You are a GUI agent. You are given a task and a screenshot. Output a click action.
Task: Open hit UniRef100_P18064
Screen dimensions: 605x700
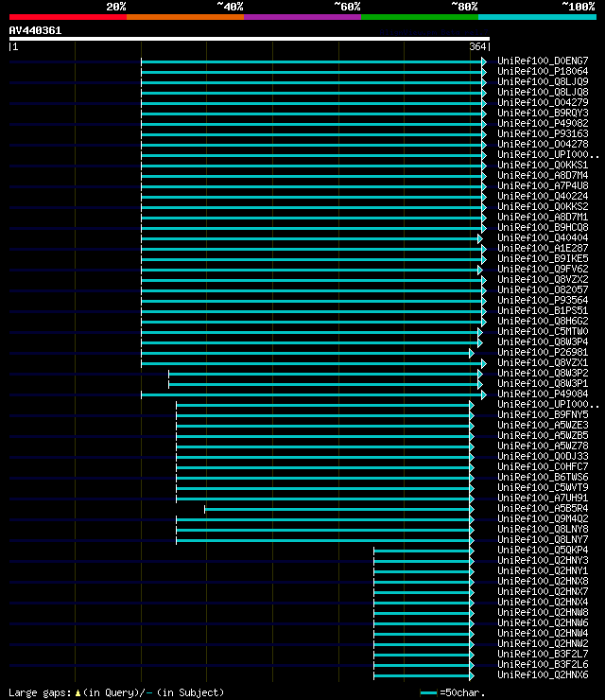pos(543,71)
